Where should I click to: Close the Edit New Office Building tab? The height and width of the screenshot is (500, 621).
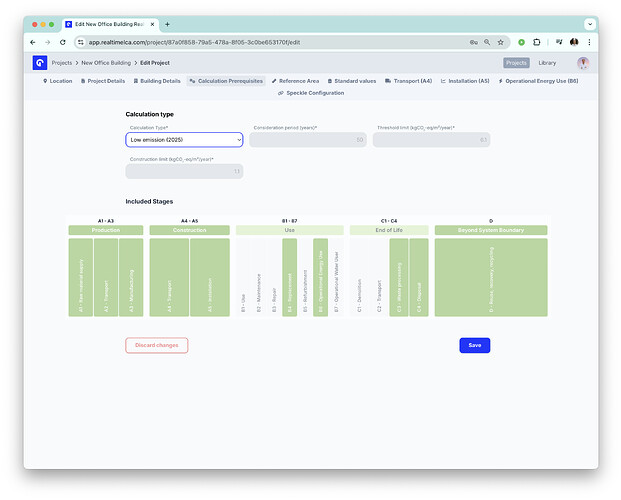(x=152, y=25)
